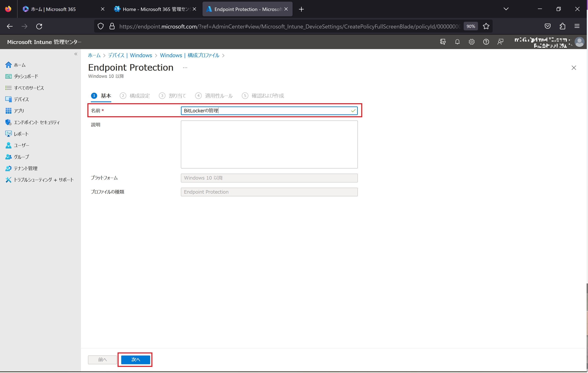The image size is (588, 373).
Task: Show site tracking protection shield
Action: pyautogui.click(x=101, y=26)
